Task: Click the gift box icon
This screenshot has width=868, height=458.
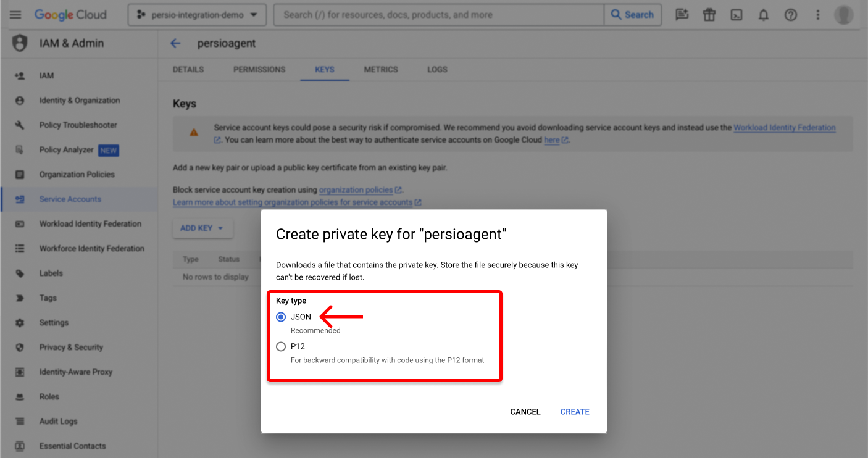Action: pyautogui.click(x=709, y=15)
